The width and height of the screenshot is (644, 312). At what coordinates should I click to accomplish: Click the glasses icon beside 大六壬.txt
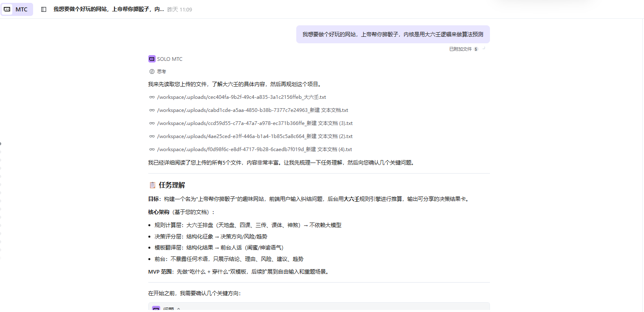coord(152,97)
